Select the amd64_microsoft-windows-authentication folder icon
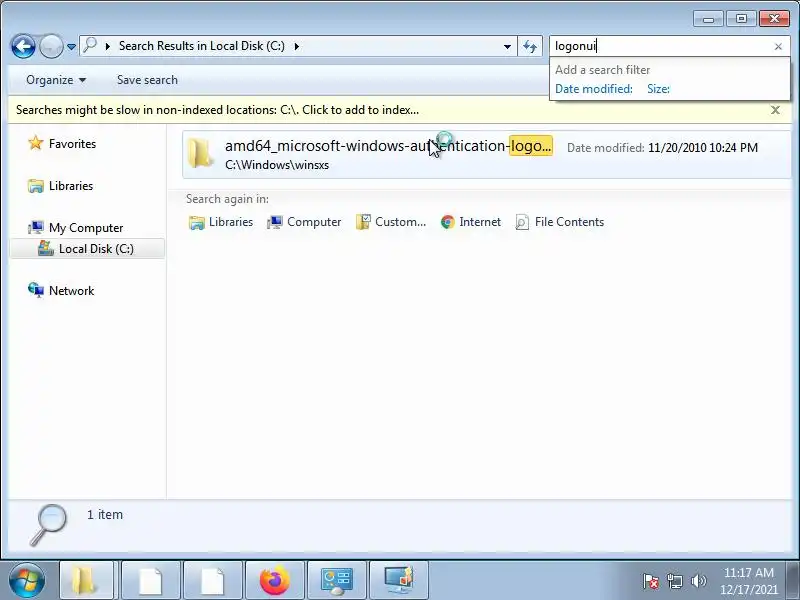Screen dimensions: 800x600 [x=200, y=153]
